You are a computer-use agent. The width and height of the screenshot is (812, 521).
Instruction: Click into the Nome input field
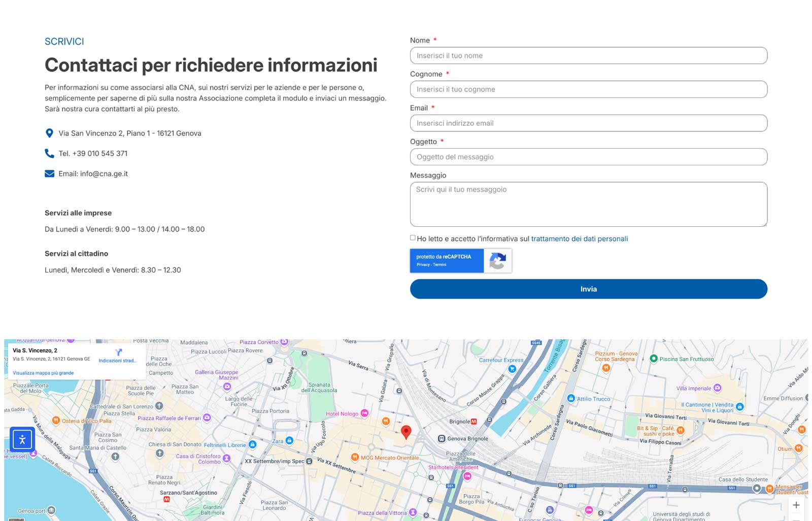click(x=588, y=56)
